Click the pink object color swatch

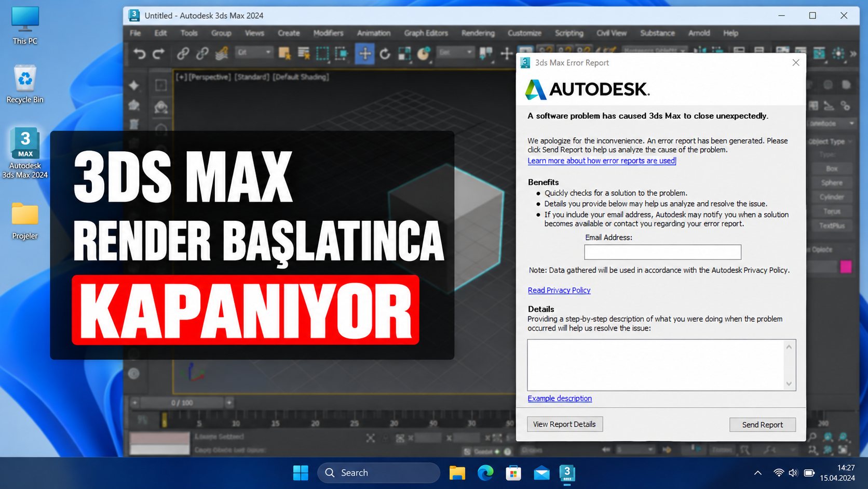846,267
